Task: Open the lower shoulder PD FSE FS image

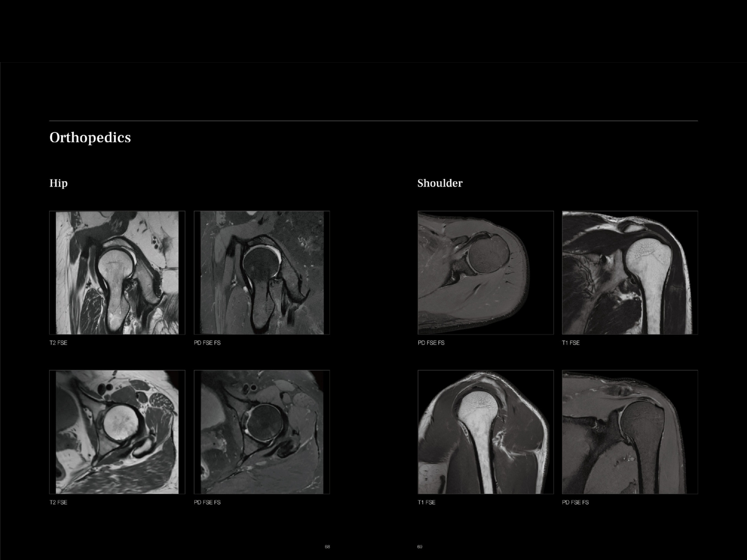Action: coord(630,432)
